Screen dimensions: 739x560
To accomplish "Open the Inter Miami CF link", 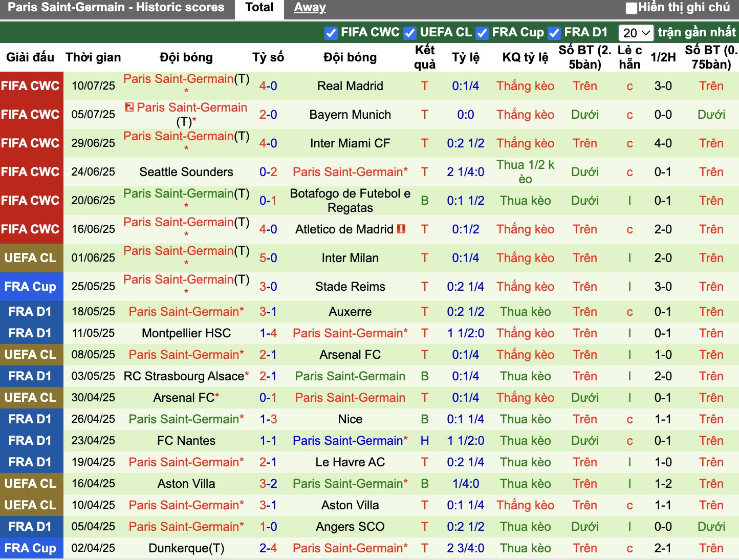I will tap(350, 143).
